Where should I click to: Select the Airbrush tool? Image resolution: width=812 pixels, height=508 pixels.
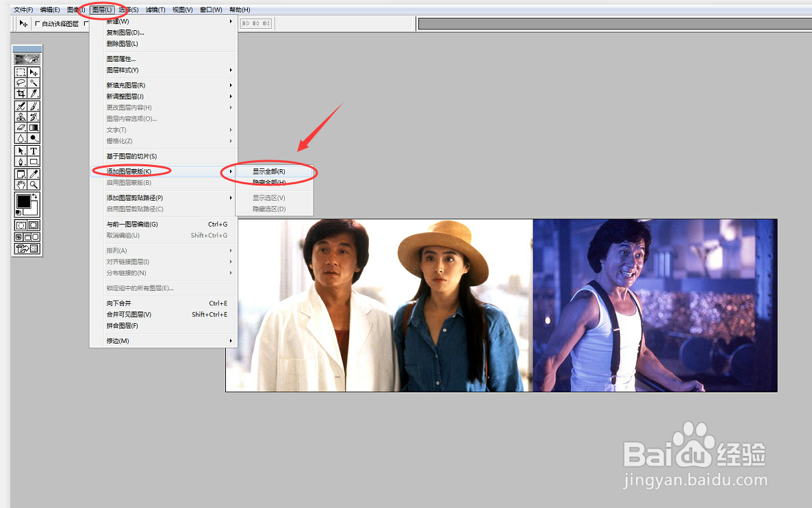21,106
